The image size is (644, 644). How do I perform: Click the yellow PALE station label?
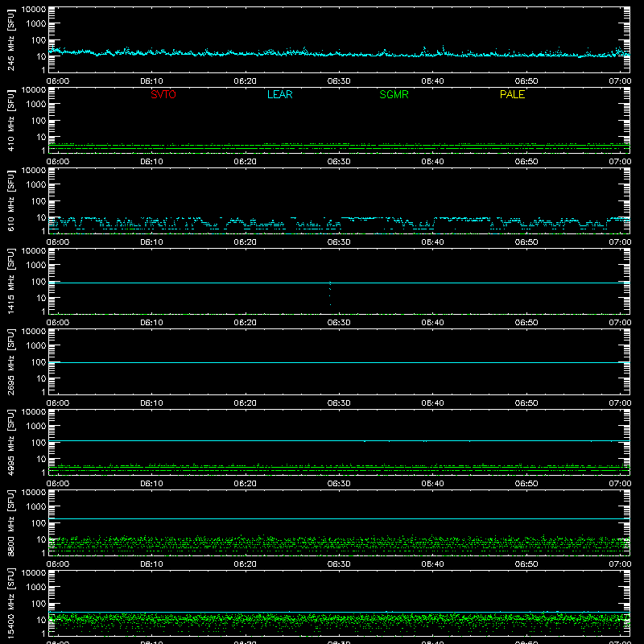(x=512, y=94)
